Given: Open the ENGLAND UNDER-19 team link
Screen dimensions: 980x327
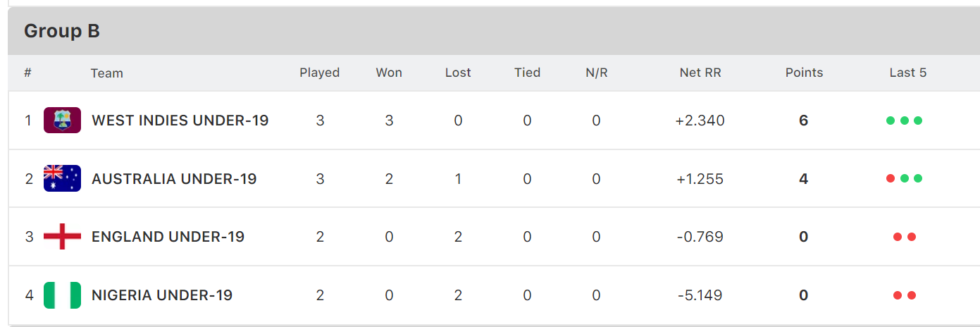Looking at the screenshot, I should [168, 237].
